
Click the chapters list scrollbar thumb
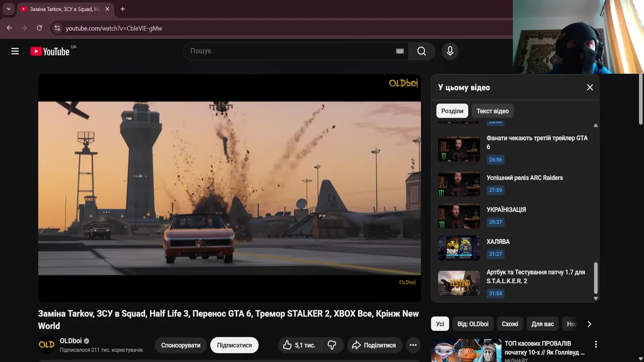pos(596,278)
